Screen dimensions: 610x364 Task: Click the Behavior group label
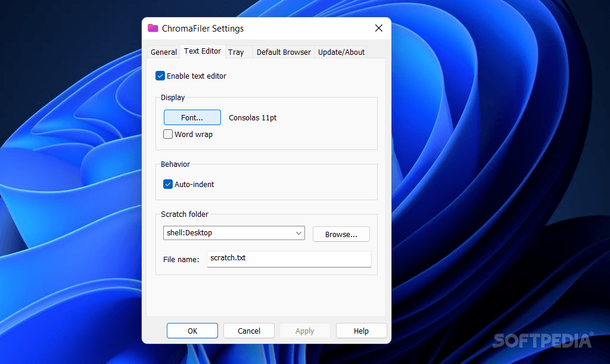176,164
